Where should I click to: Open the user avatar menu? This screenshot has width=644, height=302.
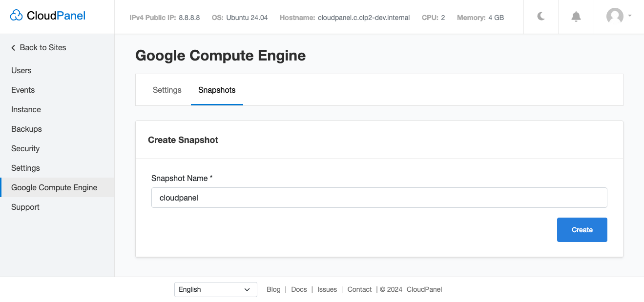(x=615, y=16)
